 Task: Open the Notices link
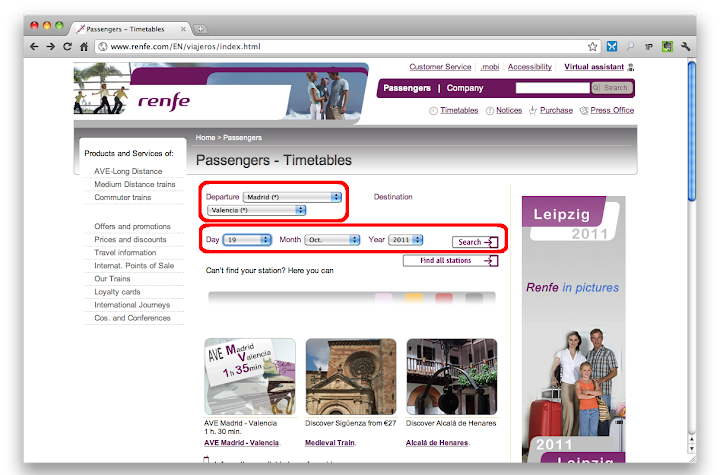(x=509, y=110)
